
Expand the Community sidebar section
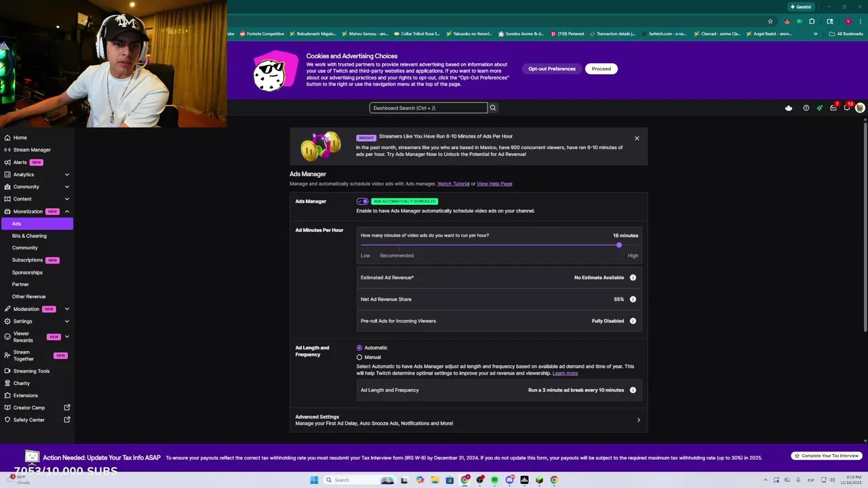tap(66, 186)
